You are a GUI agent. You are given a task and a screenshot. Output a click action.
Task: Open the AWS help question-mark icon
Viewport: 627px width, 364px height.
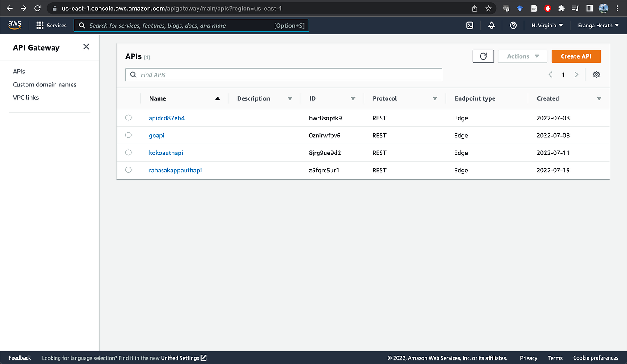[513, 26]
